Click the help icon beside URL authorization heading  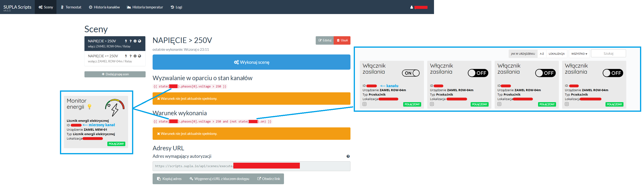click(348, 156)
